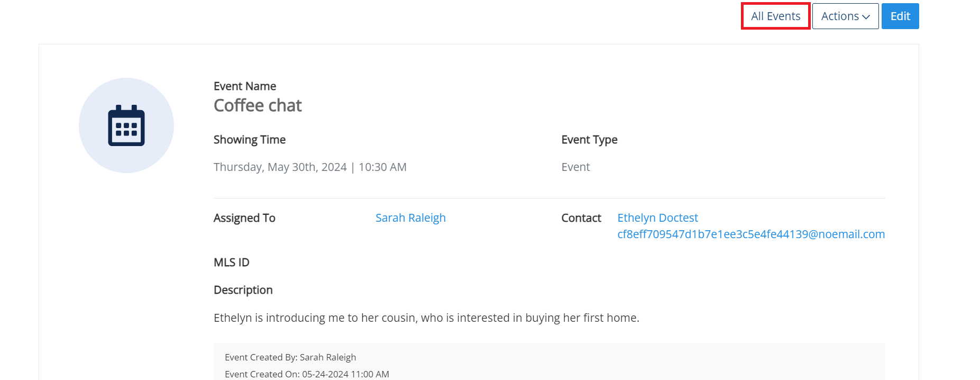Click the circular blue icon background
This screenshot has width=980, height=380.
[x=126, y=125]
